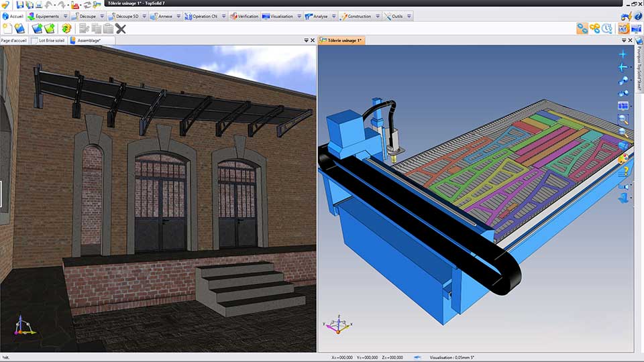Click the shaded cube view icon

(x=623, y=145)
